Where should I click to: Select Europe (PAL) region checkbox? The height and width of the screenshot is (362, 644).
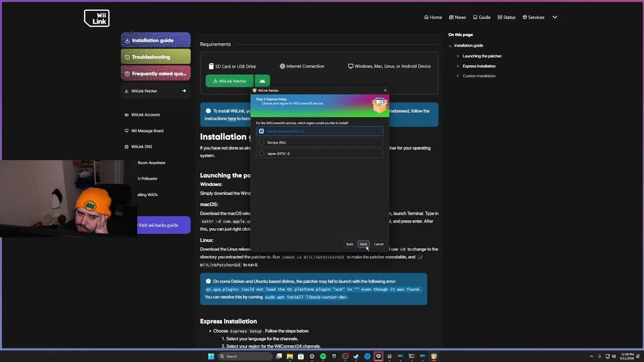[x=261, y=142]
